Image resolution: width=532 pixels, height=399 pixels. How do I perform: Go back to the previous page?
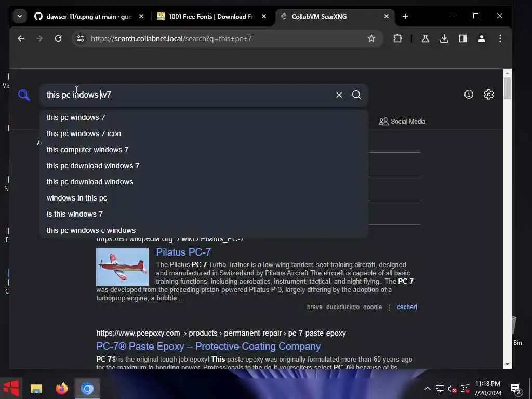pyautogui.click(x=21, y=38)
